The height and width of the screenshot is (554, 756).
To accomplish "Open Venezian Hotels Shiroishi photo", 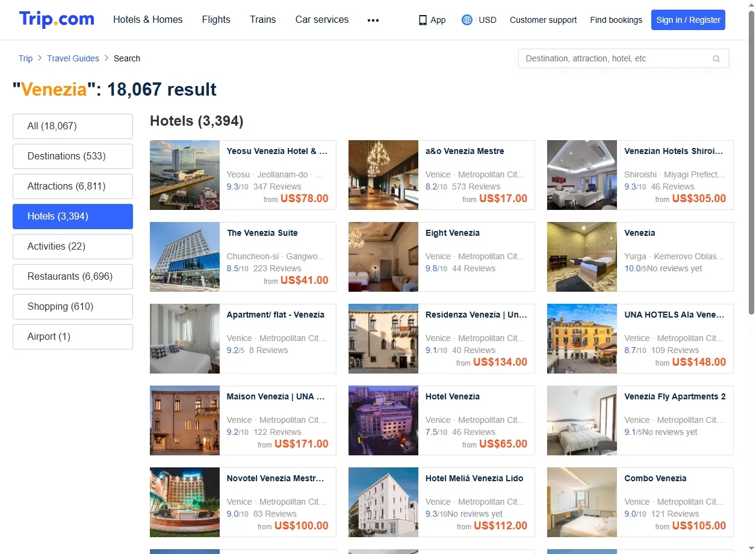I will [582, 175].
